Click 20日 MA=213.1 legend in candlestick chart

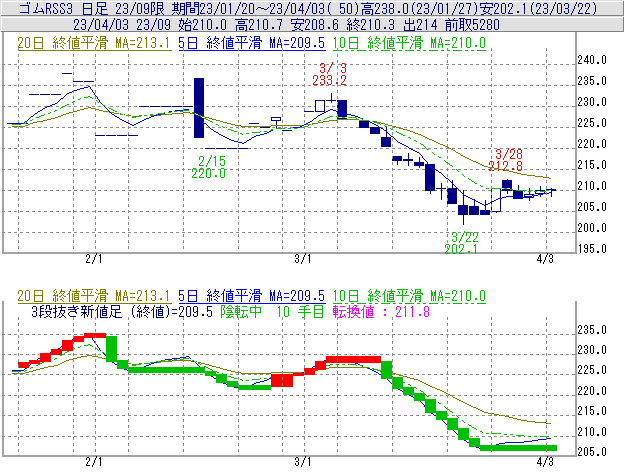tap(94, 43)
